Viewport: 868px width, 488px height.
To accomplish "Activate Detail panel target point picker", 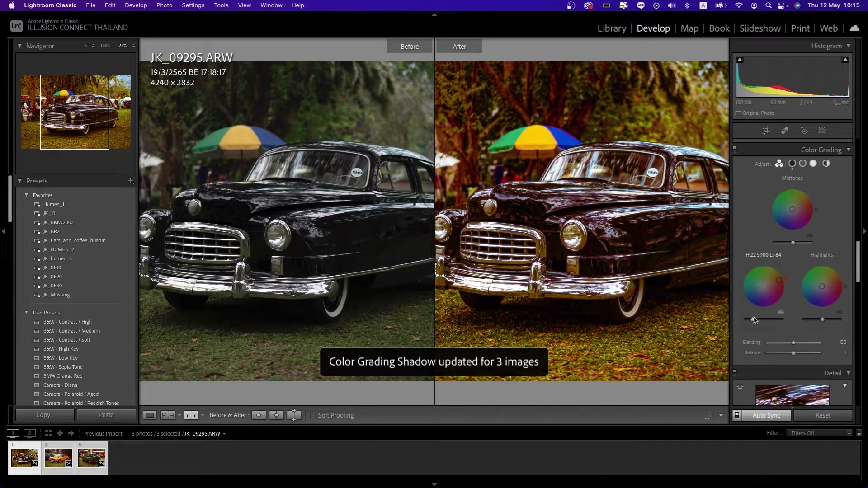I will 740,387.
